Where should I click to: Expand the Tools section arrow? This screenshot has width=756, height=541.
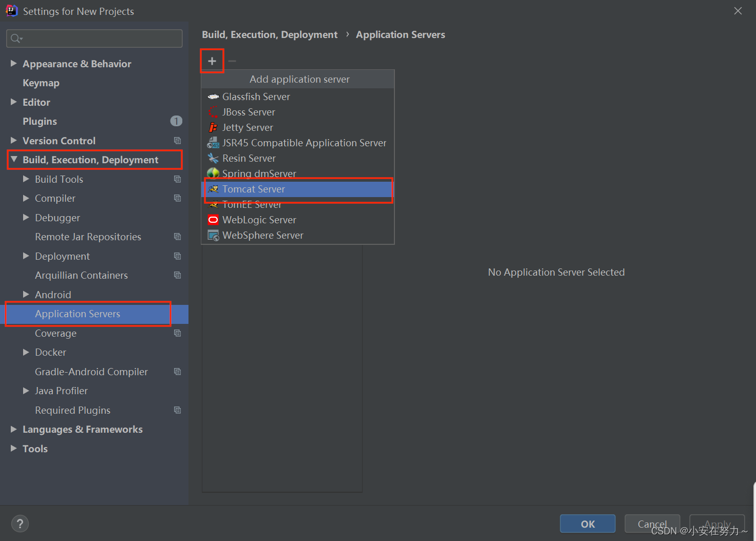point(14,448)
